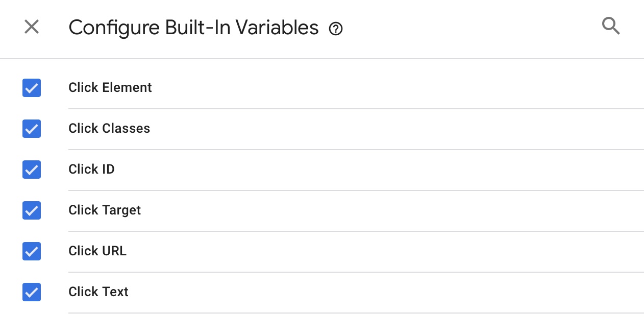Click the Click Classes variable label
644x336 pixels.
109,129
